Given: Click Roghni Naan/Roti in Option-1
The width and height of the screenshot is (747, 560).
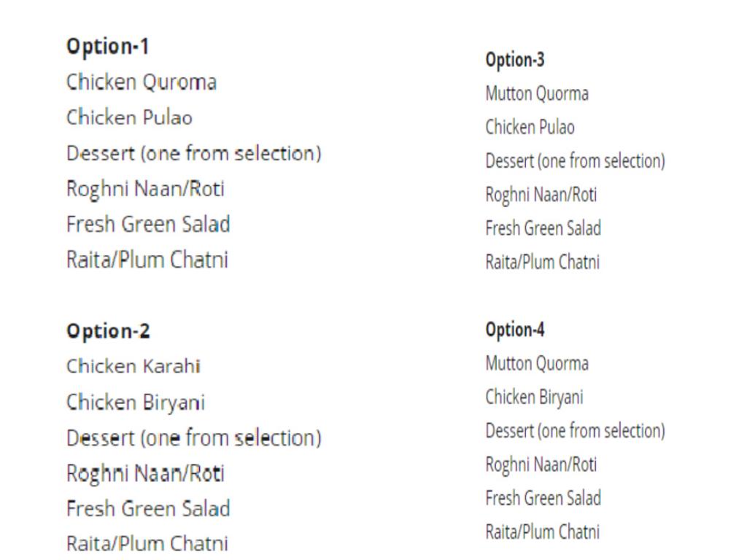Looking at the screenshot, I should (145, 190).
